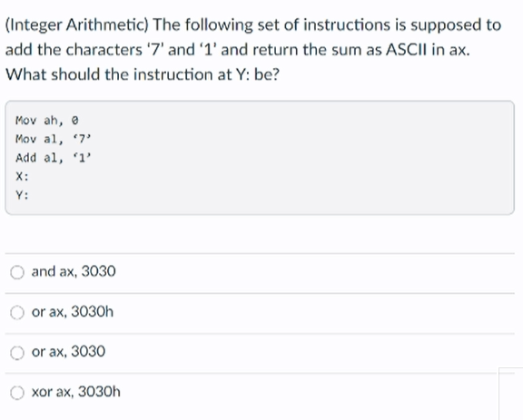523x420 pixels.
Task: Click the 'Mov ah, 0' code line
Action: pos(47,121)
